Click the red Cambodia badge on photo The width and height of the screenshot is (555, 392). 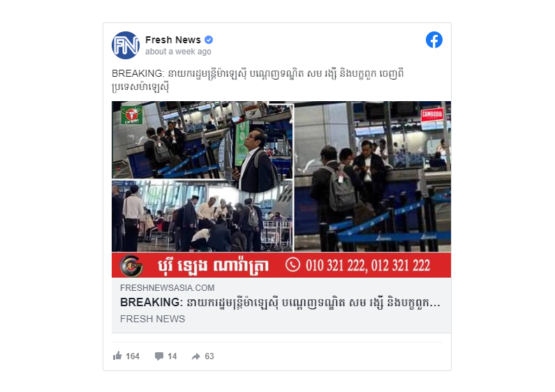pos(432,114)
